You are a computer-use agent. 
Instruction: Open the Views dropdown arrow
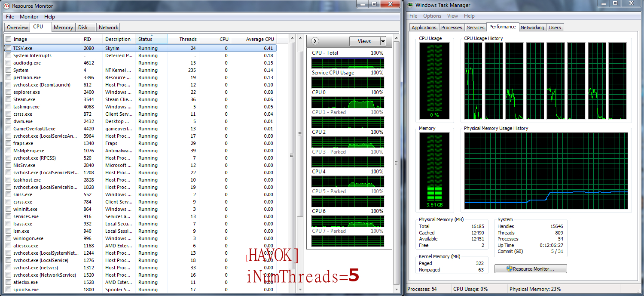coord(383,41)
